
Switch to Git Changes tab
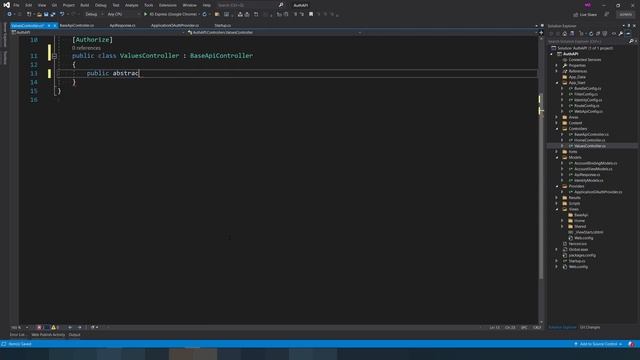click(590, 327)
